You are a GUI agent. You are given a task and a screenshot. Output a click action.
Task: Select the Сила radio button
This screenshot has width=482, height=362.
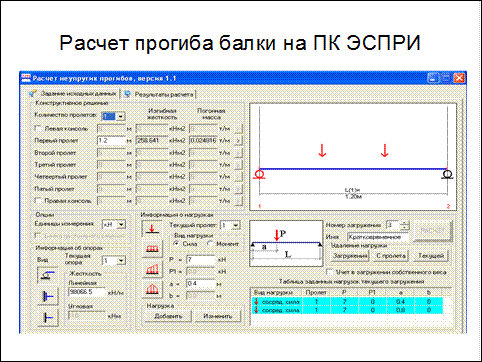tap(177, 244)
